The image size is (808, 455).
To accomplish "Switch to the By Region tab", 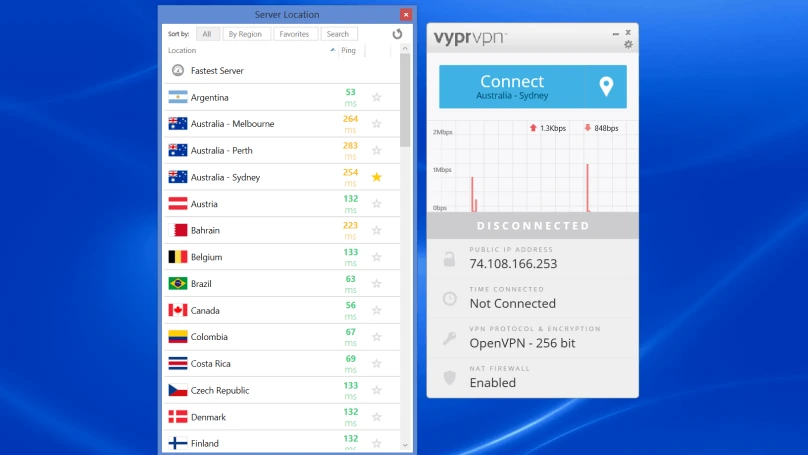I will pos(245,34).
